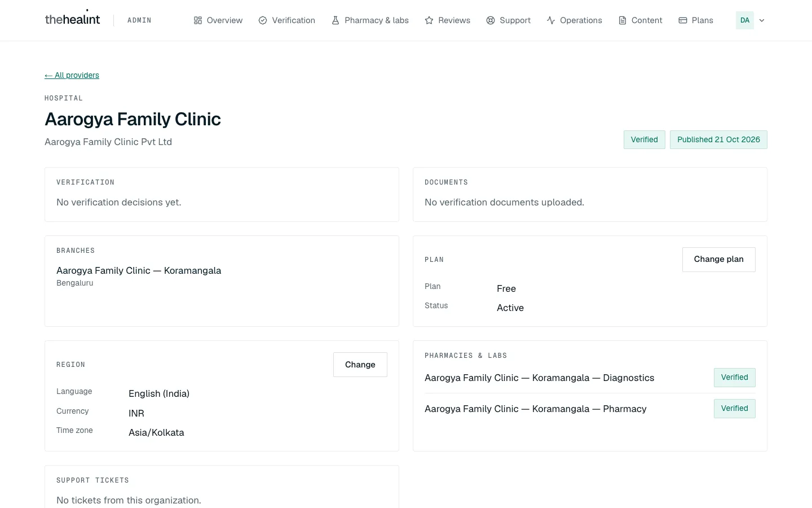The height and width of the screenshot is (508, 812).
Task: Click Aarogya Family Clinic Pvt Ltd text
Action: (x=108, y=142)
